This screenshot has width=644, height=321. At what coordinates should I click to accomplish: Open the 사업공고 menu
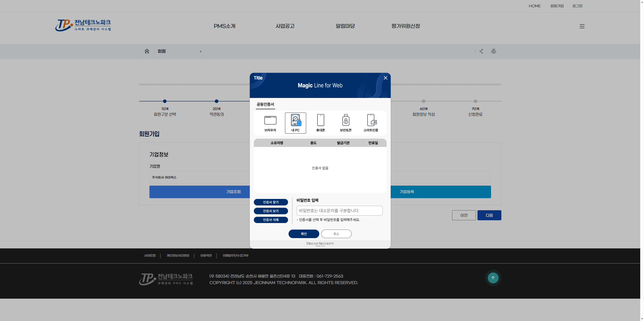(x=285, y=26)
